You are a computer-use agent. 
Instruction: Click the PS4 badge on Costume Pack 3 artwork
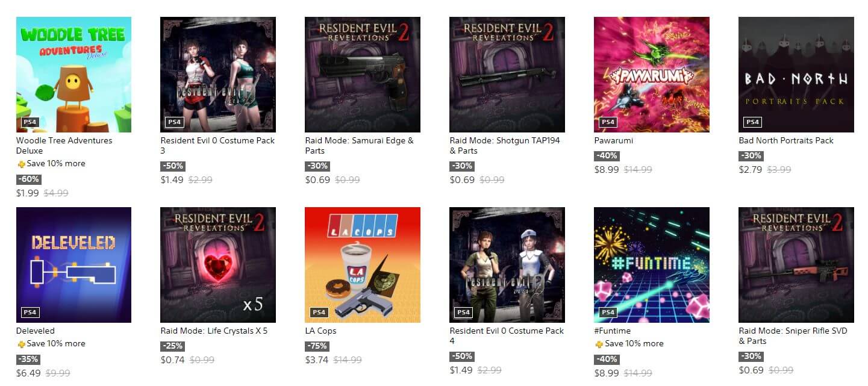[x=174, y=122]
